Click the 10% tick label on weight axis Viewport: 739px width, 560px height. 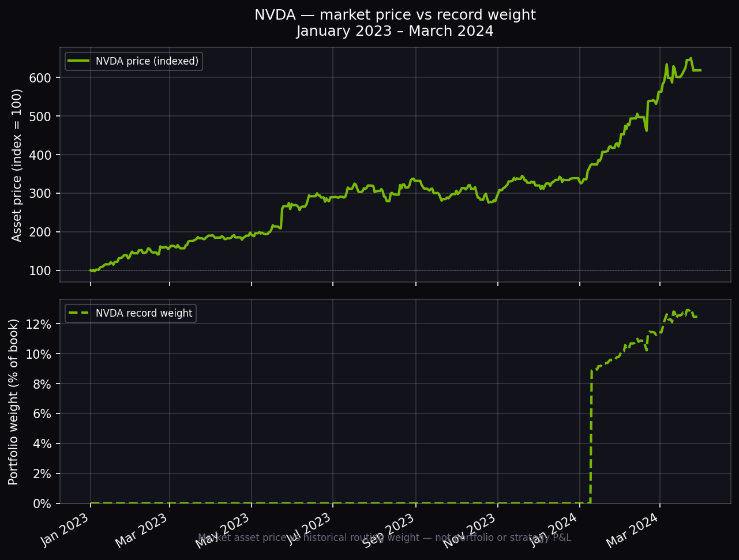[x=38, y=354]
